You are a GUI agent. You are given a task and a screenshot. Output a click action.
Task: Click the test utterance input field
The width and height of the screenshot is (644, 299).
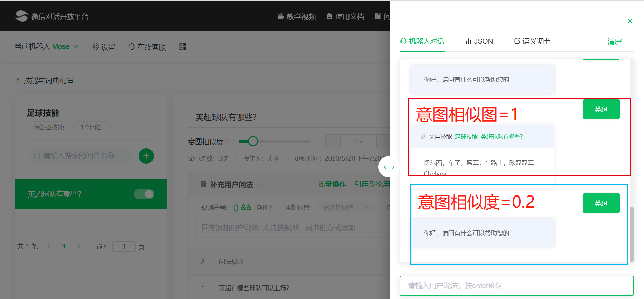[x=517, y=286]
